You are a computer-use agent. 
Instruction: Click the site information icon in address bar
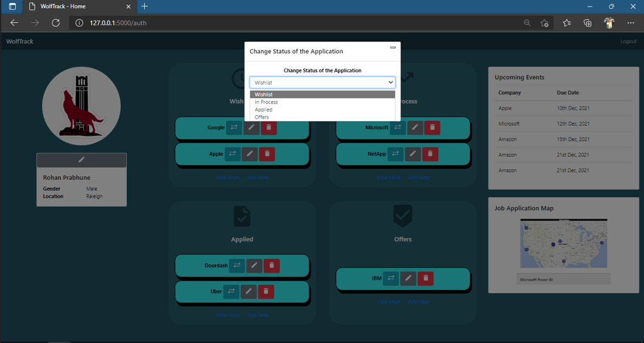(79, 23)
